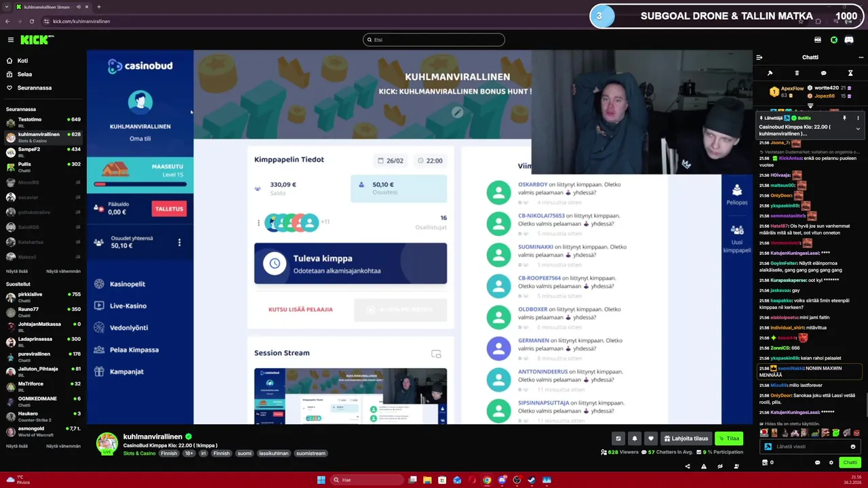Click the suomistream tag

coord(311,453)
